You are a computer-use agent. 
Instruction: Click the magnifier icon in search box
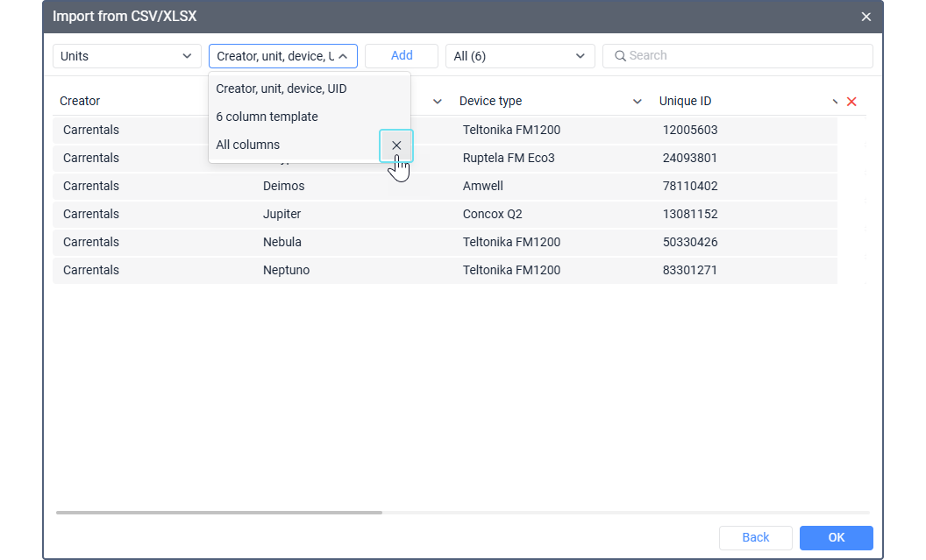tap(620, 56)
